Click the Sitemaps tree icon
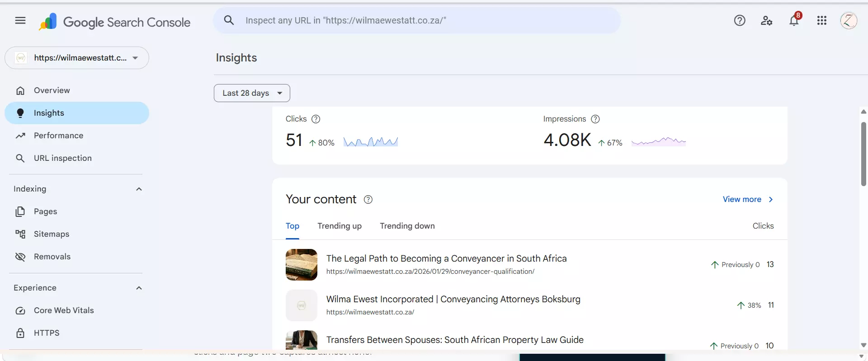The height and width of the screenshot is (361, 868). click(20, 234)
